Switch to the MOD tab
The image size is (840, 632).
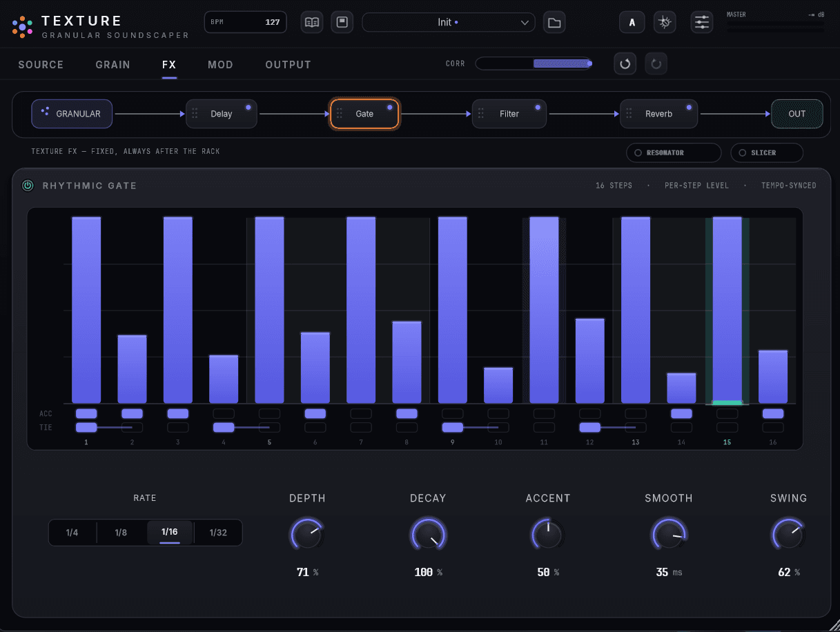pyautogui.click(x=220, y=65)
